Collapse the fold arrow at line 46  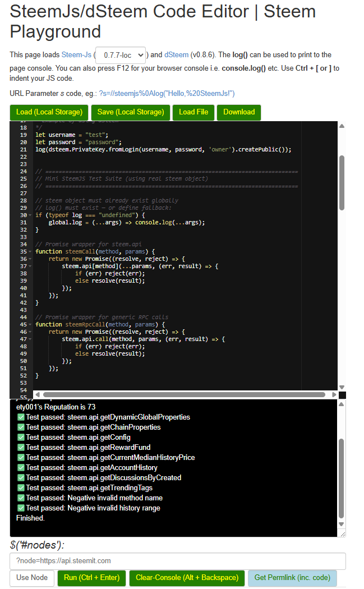[x=30, y=332]
